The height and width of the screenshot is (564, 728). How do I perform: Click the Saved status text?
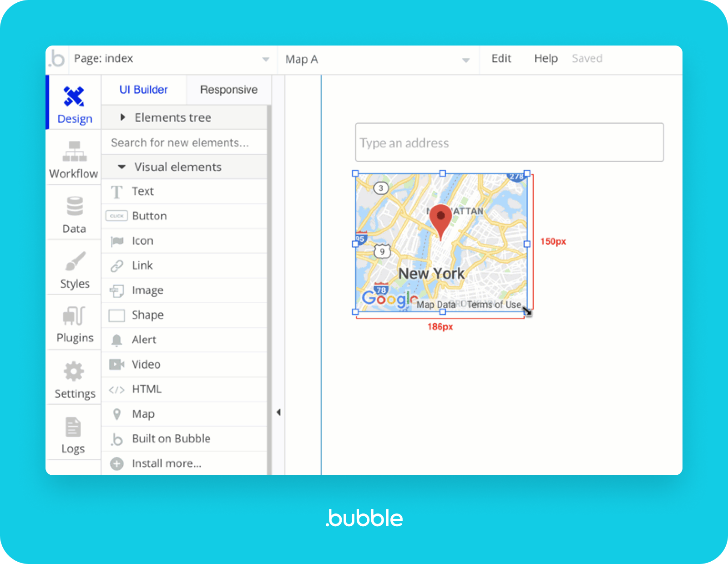587,58
